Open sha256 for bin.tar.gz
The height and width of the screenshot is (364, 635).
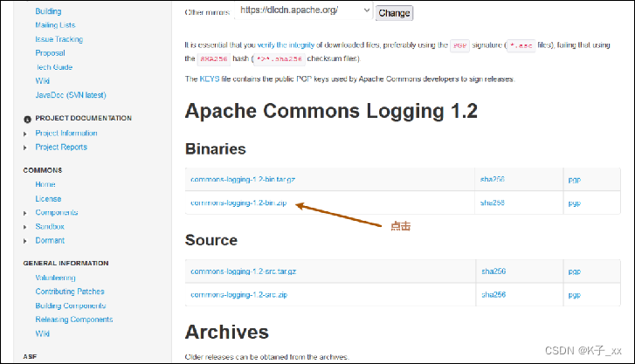click(493, 179)
